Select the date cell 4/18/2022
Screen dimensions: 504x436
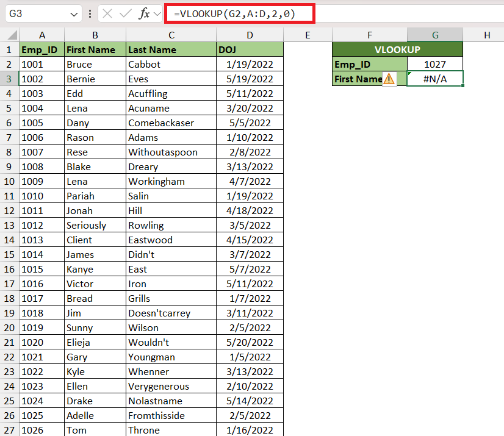250,211
